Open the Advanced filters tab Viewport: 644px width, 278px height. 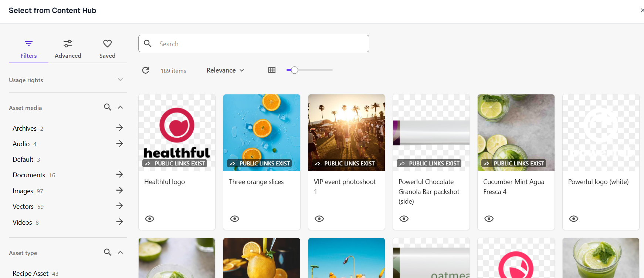68,49
